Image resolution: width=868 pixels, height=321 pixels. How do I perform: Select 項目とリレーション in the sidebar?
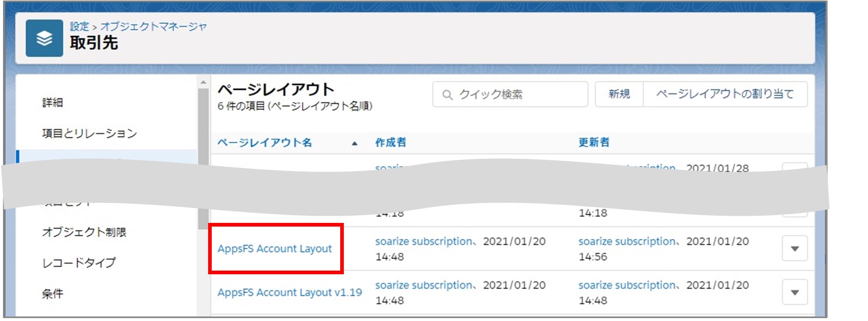89,134
